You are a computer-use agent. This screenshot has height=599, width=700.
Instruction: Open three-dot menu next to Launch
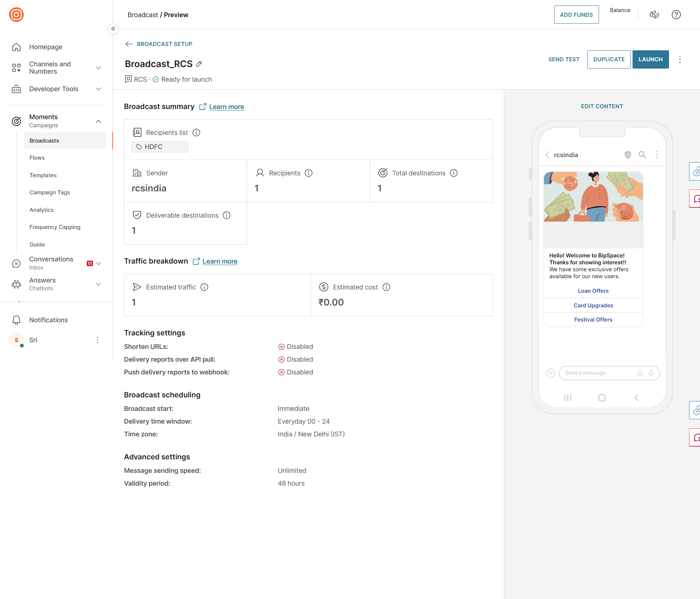[680, 59]
